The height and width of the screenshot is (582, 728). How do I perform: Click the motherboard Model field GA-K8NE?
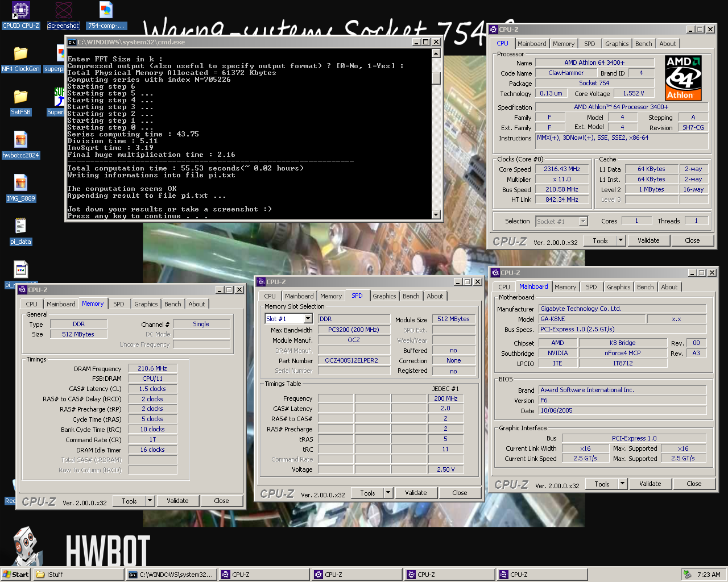592,319
